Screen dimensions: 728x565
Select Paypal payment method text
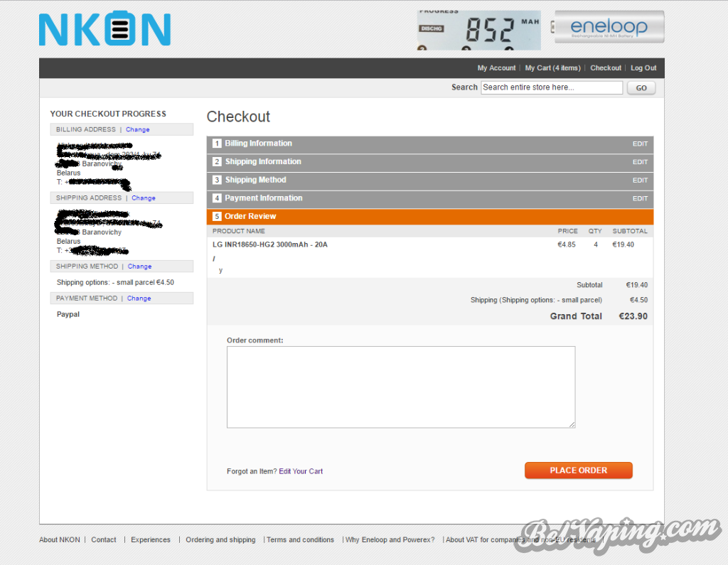pos(68,314)
